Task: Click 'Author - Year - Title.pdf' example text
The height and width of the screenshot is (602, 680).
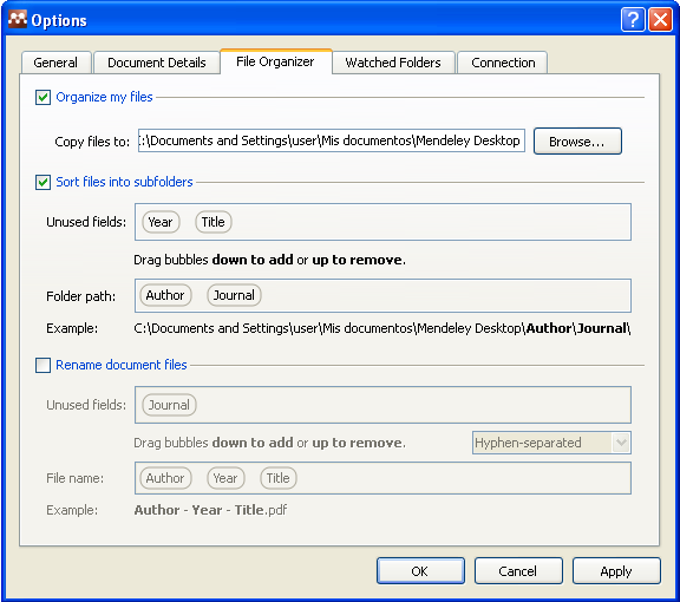Action: click(x=211, y=510)
